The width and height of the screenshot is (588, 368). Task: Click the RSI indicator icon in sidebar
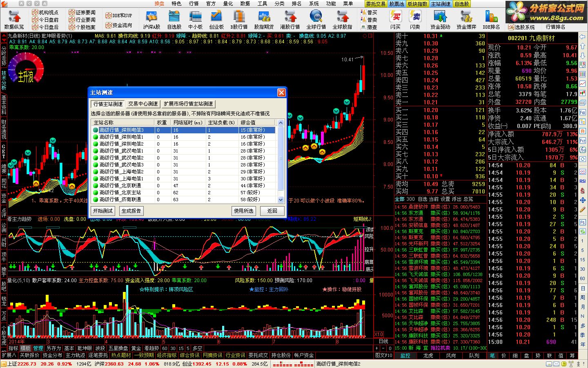(x=583, y=181)
